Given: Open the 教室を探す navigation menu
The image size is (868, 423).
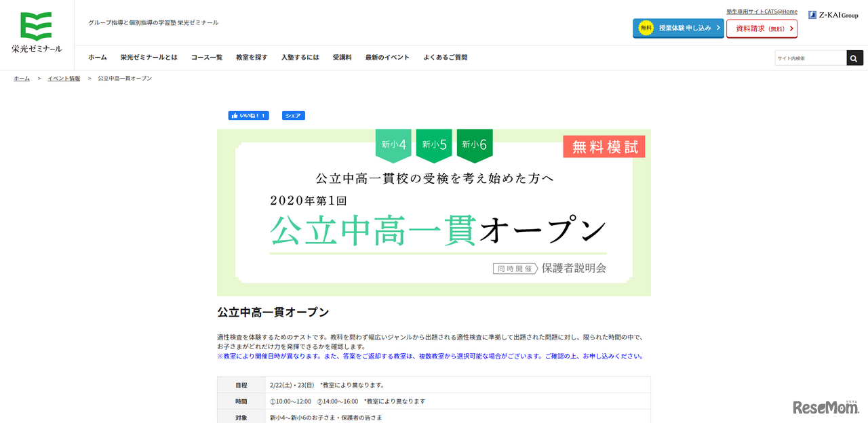Looking at the screenshot, I should pos(252,57).
